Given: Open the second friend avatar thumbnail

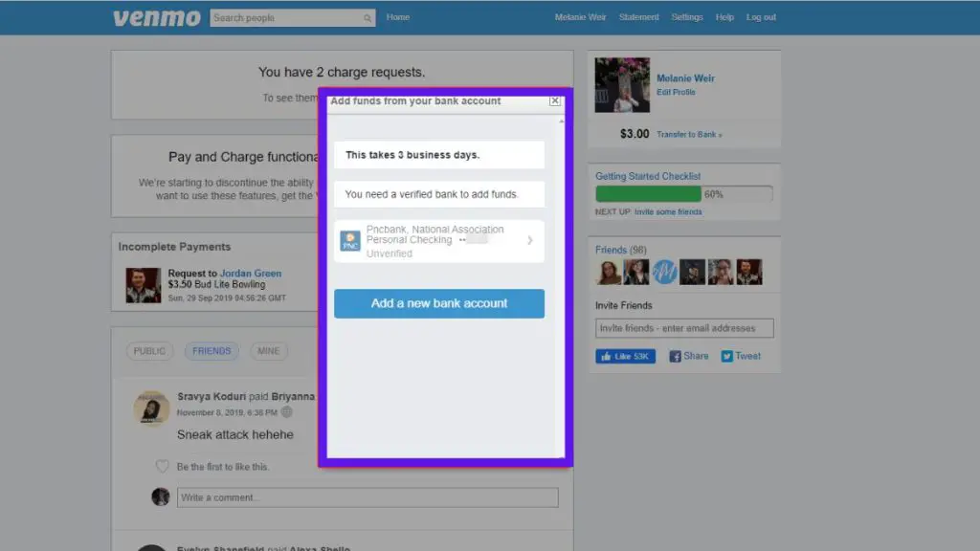Looking at the screenshot, I should click(x=636, y=273).
